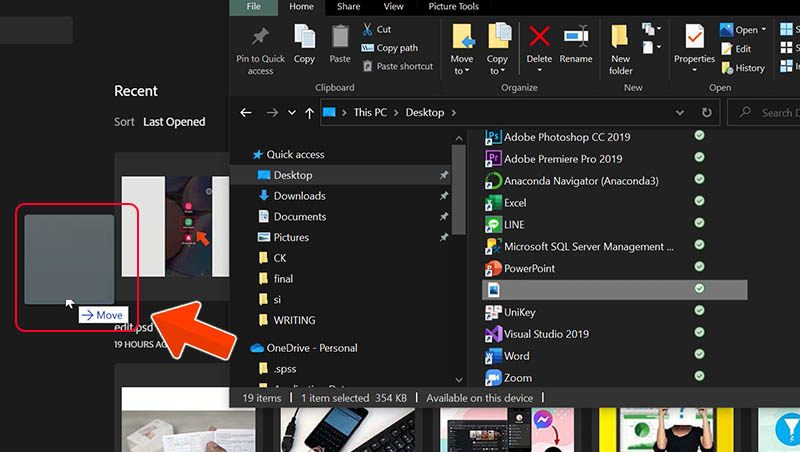Open the Share ribbon tab
Viewport: 800px width, 452px height.
pyautogui.click(x=348, y=6)
